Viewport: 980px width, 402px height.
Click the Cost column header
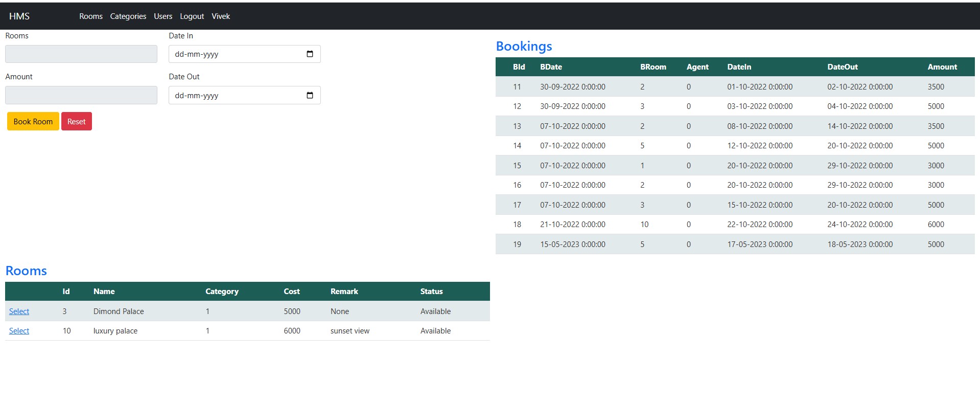click(292, 292)
